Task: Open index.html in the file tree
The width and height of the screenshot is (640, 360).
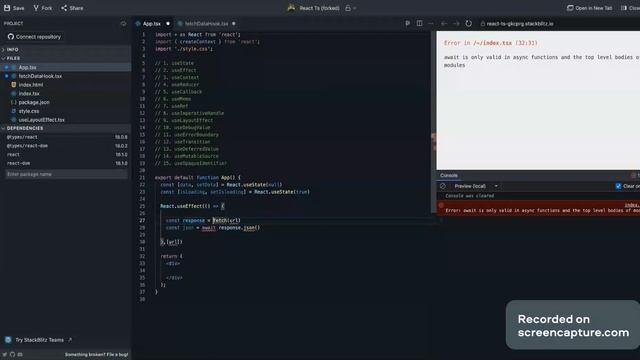Action: pyautogui.click(x=31, y=85)
